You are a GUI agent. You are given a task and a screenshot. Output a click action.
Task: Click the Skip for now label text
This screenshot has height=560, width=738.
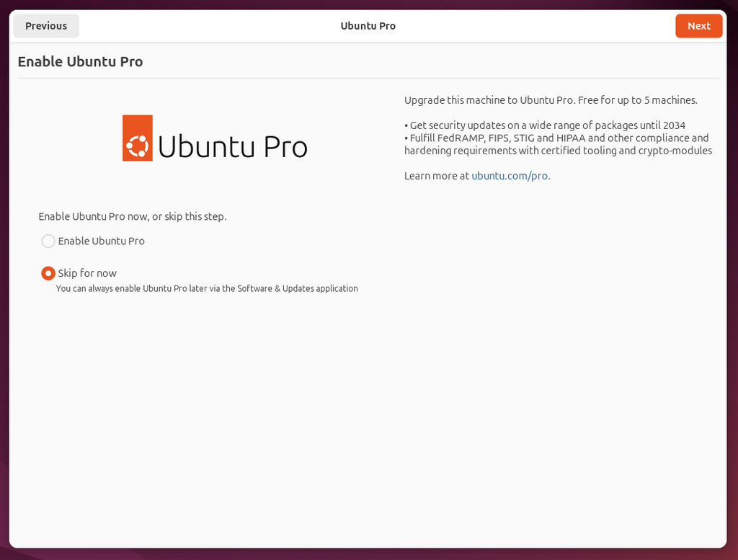click(88, 272)
